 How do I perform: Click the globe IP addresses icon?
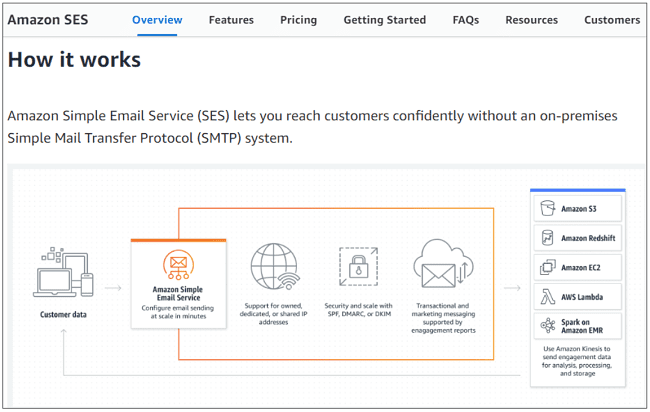pos(275,268)
